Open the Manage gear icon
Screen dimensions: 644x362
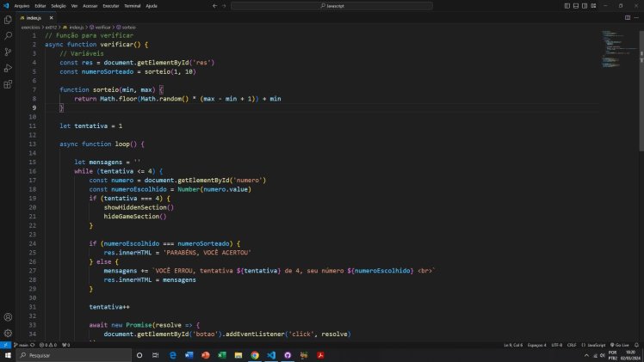[x=8, y=333]
